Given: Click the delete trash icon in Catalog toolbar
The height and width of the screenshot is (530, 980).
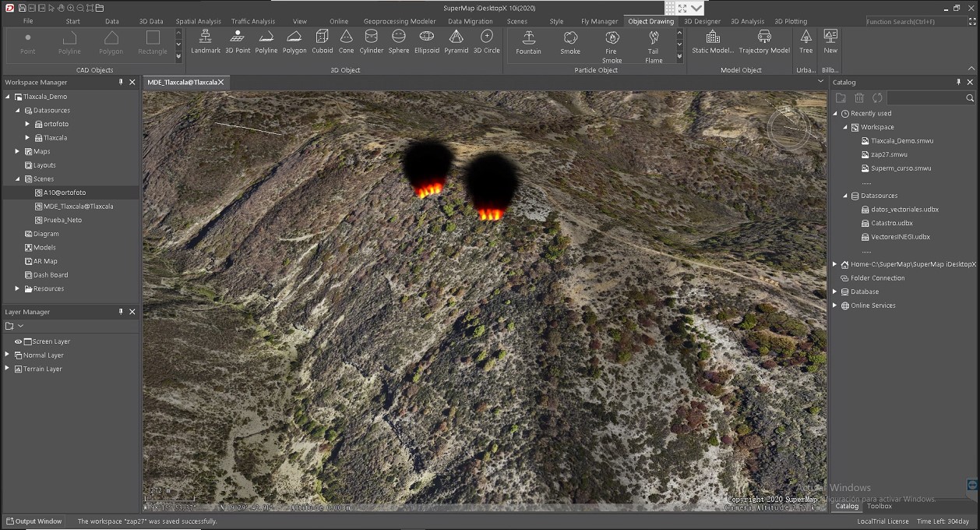Looking at the screenshot, I should [x=859, y=97].
